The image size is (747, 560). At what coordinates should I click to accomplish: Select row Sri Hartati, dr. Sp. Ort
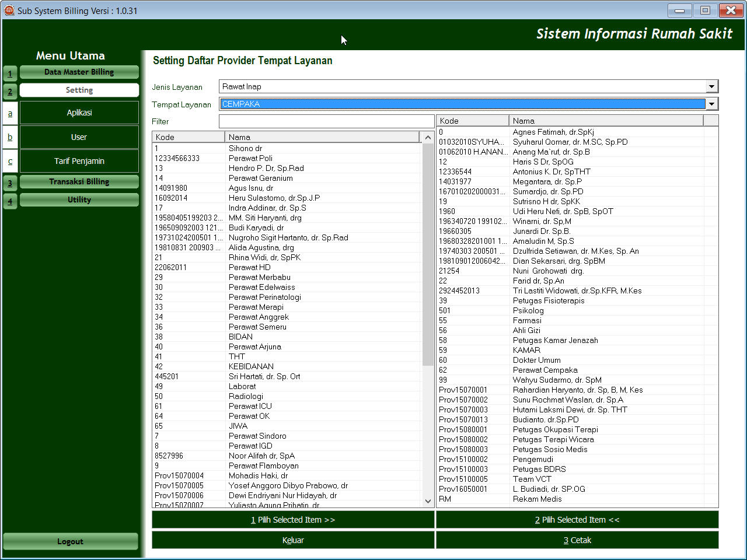[x=286, y=376]
